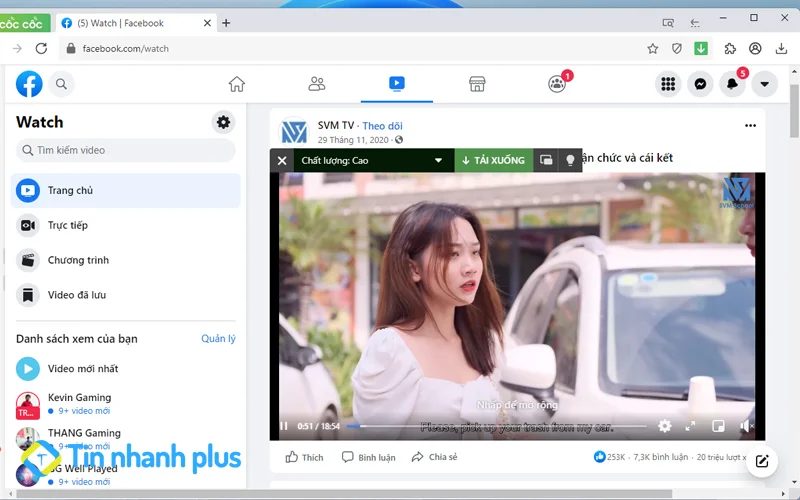Select Trực tiếp in the Watch sidebar
800x500 pixels.
click(x=126, y=225)
